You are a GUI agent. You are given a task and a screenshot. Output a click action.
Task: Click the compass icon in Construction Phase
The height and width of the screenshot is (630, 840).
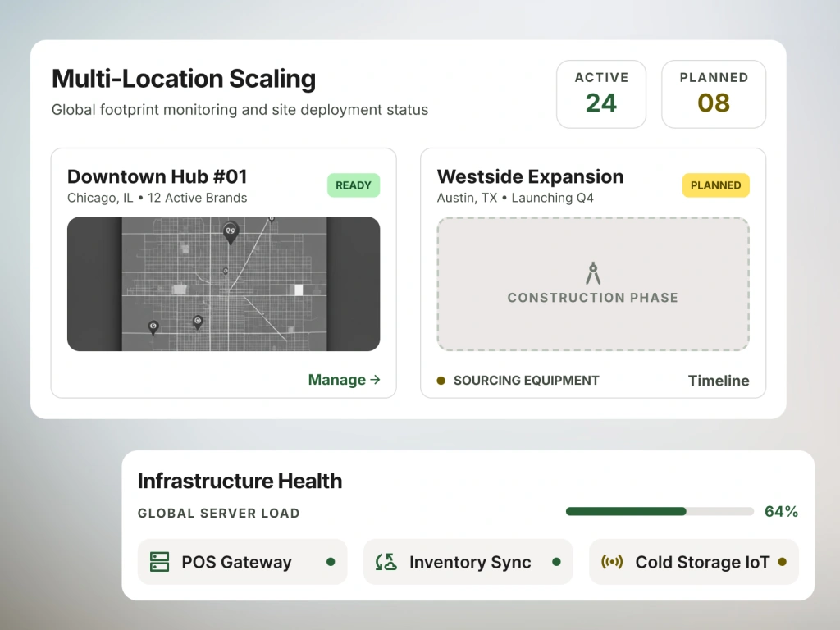click(593, 273)
